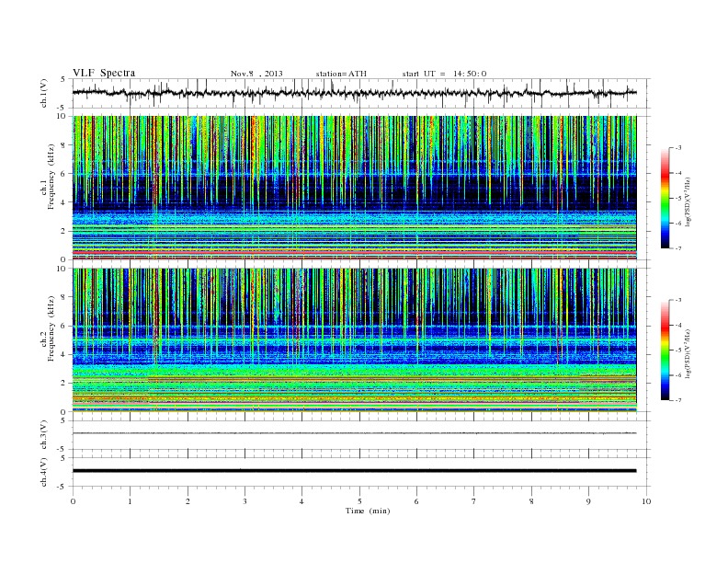This screenshot has height=563, width=728.
Task: Click the '-7' label on lower colorbar
Action: 677,400
